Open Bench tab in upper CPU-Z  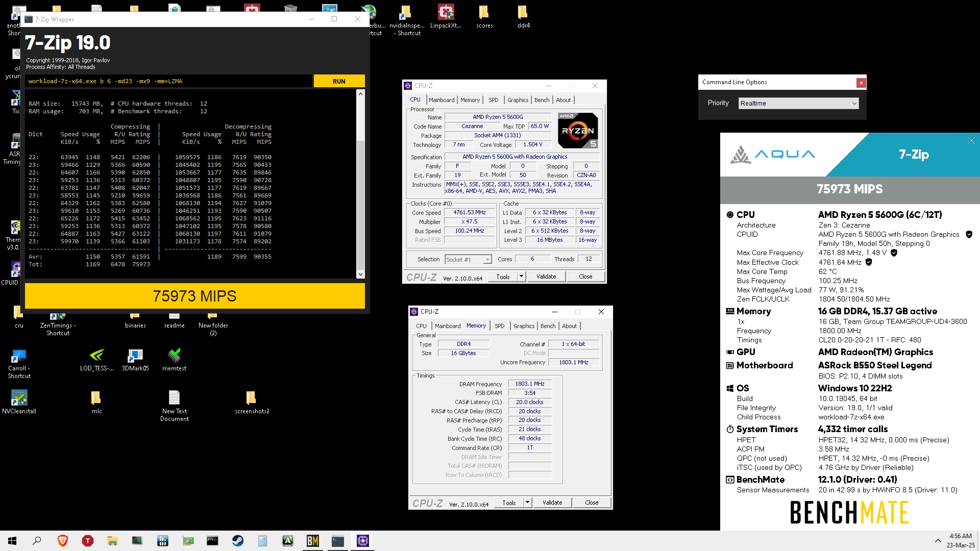[542, 100]
